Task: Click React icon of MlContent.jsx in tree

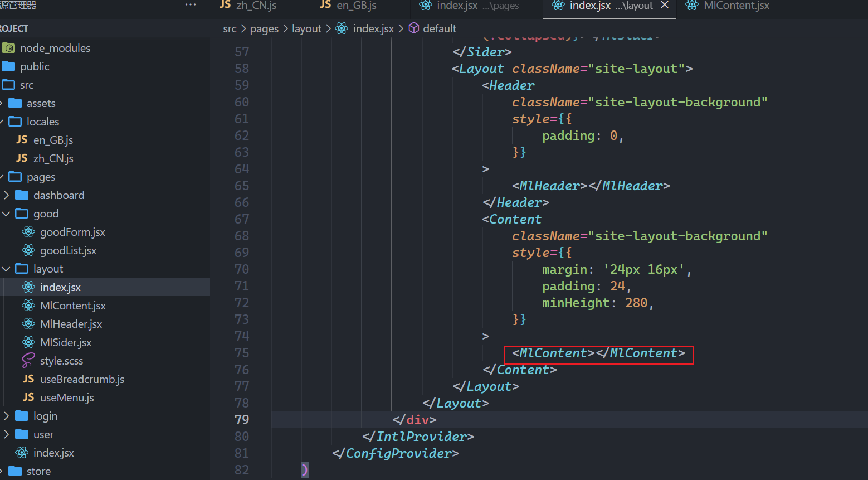Action: pos(28,306)
